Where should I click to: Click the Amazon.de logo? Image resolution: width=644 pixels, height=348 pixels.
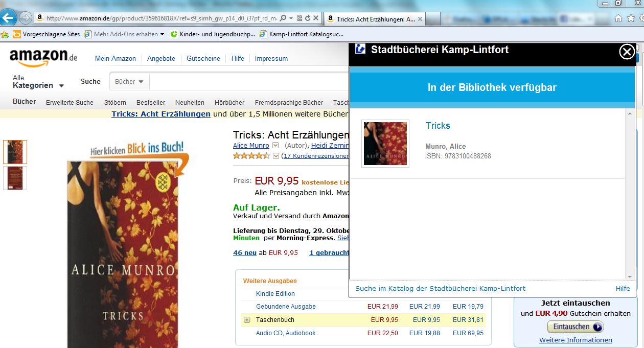click(43, 58)
